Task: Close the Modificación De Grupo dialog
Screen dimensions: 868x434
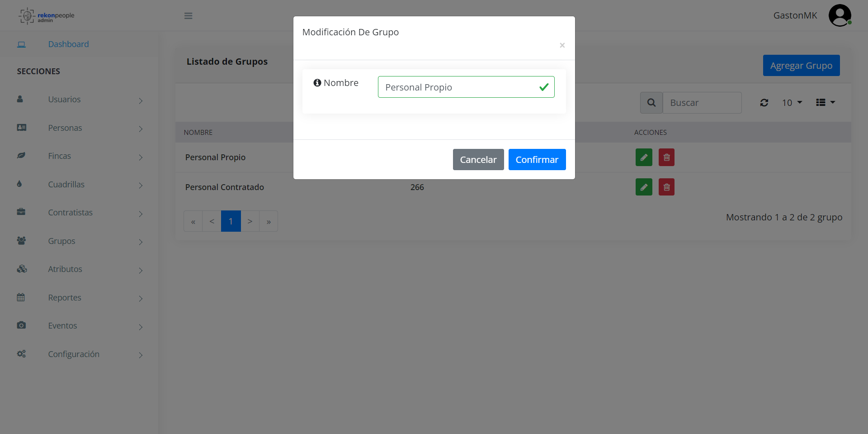Action: pyautogui.click(x=562, y=45)
